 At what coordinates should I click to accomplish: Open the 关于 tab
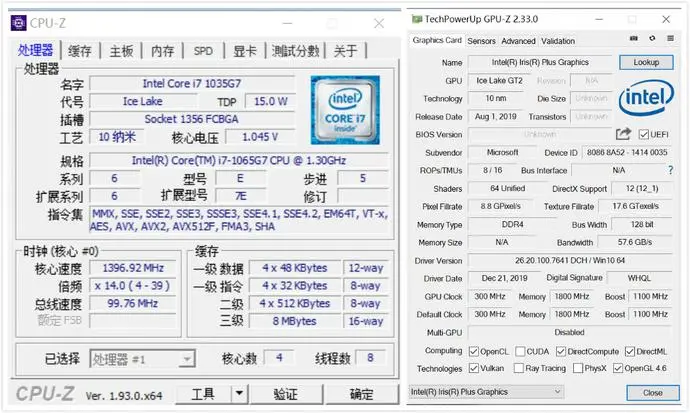click(345, 51)
